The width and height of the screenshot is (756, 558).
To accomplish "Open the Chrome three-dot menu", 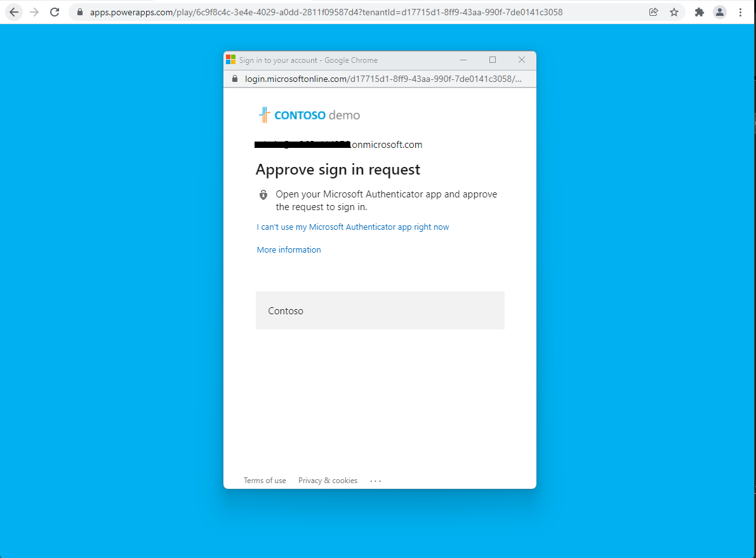I will coord(741,11).
